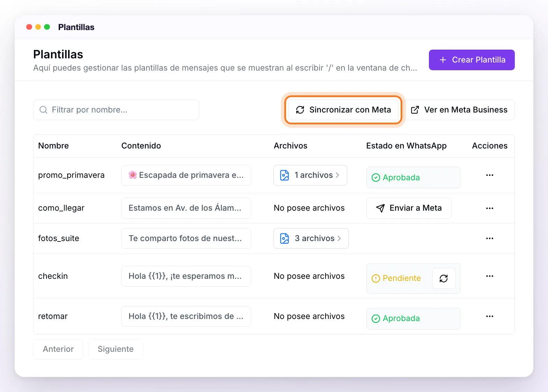Select the retomar template name
Image resolution: width=548 pixels, height=392 pixels.
(x=53, y=316)
